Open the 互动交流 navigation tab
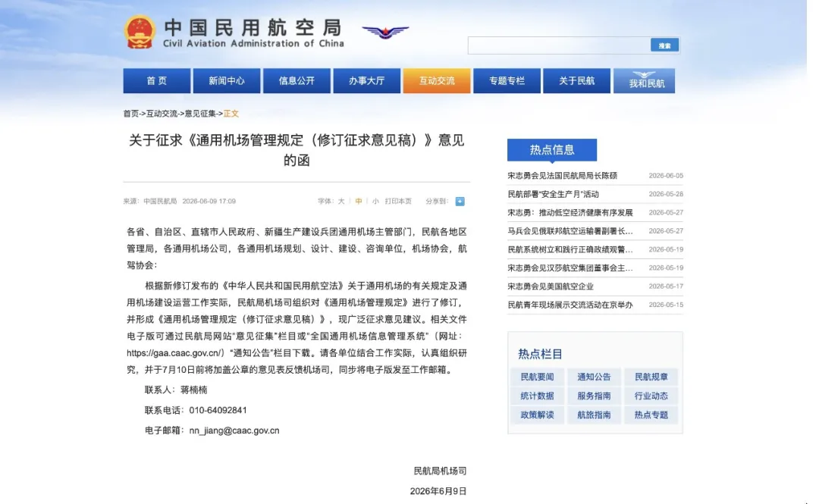819x504 pixels. [x=437, y=81]
